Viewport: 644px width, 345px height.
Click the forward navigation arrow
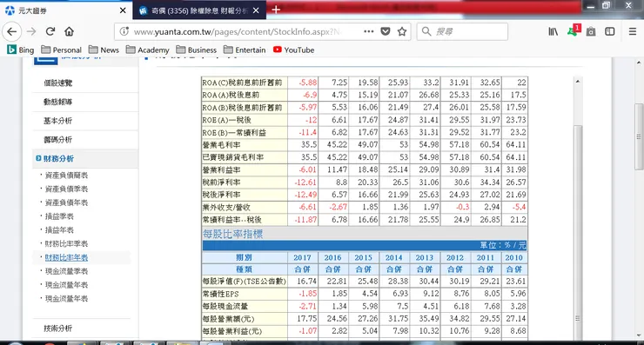point(31,31)
